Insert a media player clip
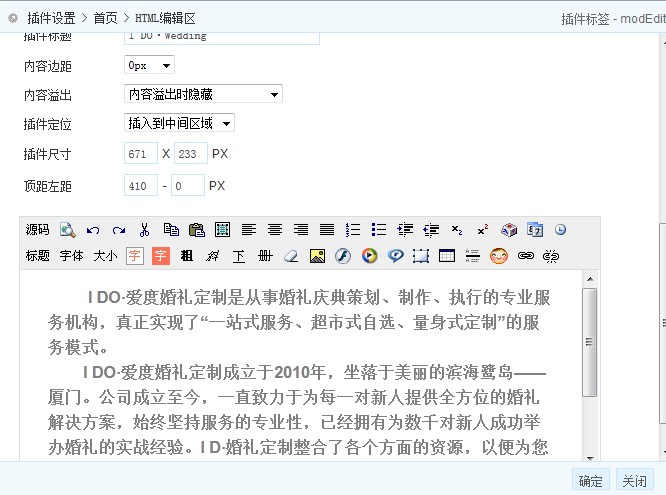 coord(370,256)
